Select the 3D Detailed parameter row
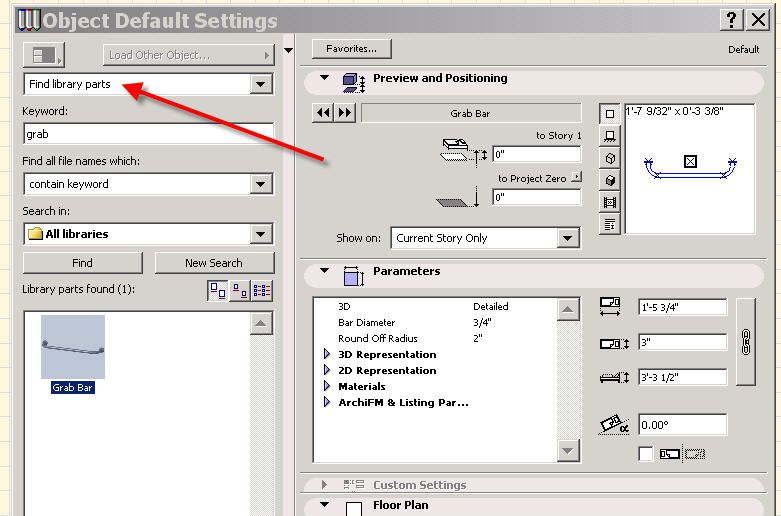Image resolution: width=781 pixels, height=516 pixels. tap(436, 306)
